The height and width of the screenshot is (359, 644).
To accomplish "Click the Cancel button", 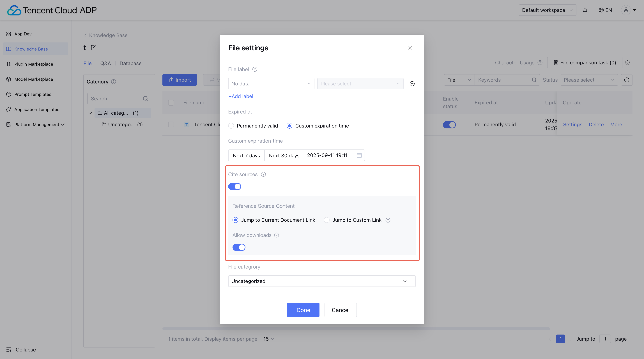I will point(341,310).
